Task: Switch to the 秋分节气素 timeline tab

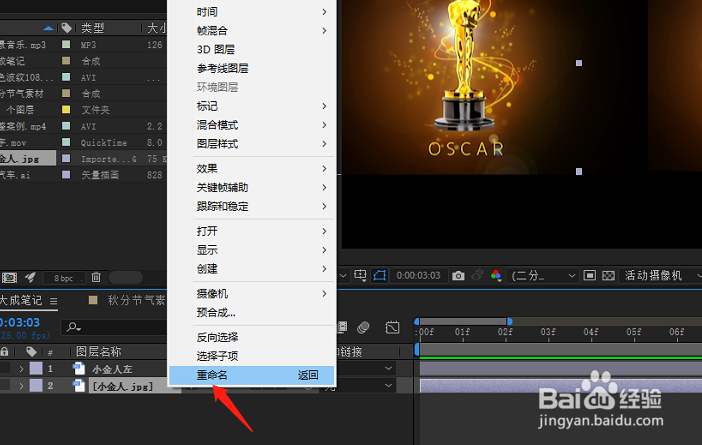Action: (136, 300)
